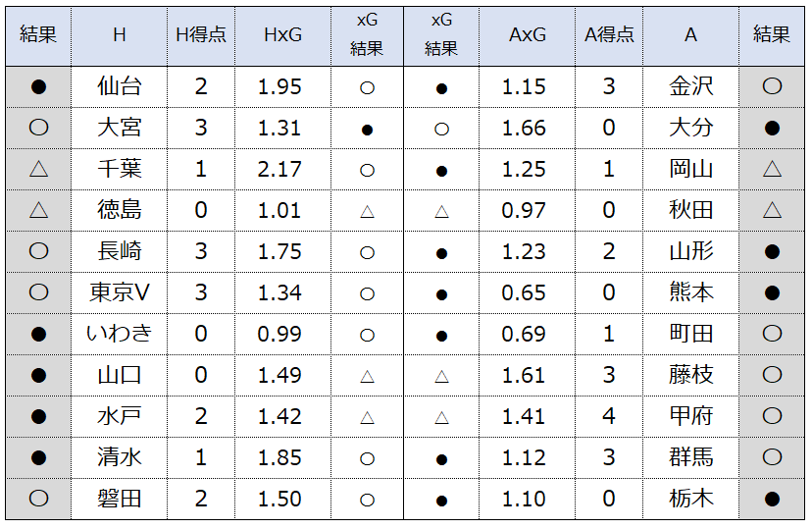
Task: Click the black circle xG icon in 大宮 row
Action: point(367,131)
